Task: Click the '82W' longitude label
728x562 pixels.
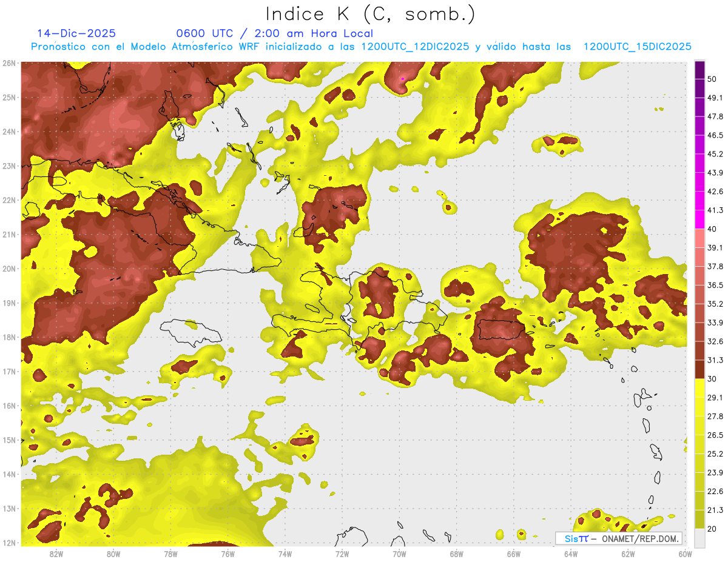Action: (56, 554)
